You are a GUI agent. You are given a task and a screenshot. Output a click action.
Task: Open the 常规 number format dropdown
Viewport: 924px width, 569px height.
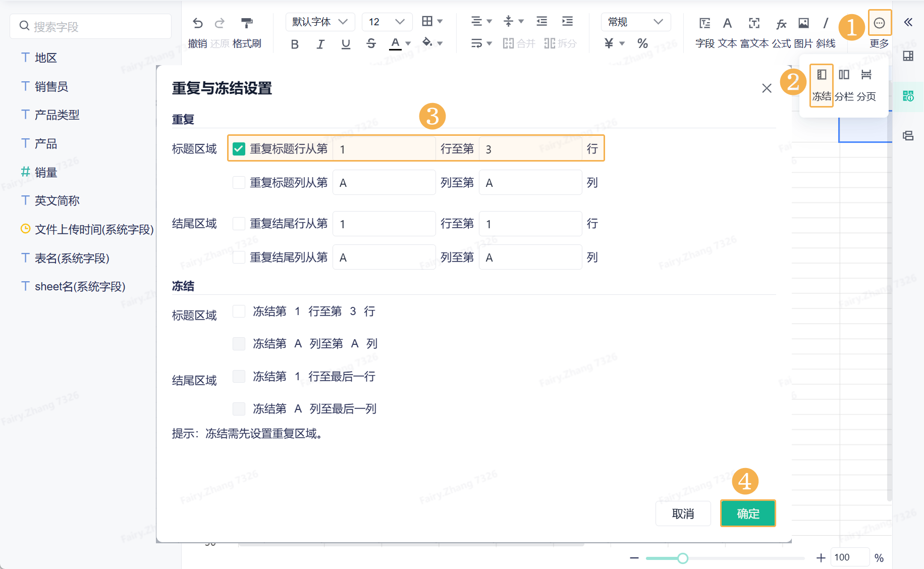tap(636, 22)
